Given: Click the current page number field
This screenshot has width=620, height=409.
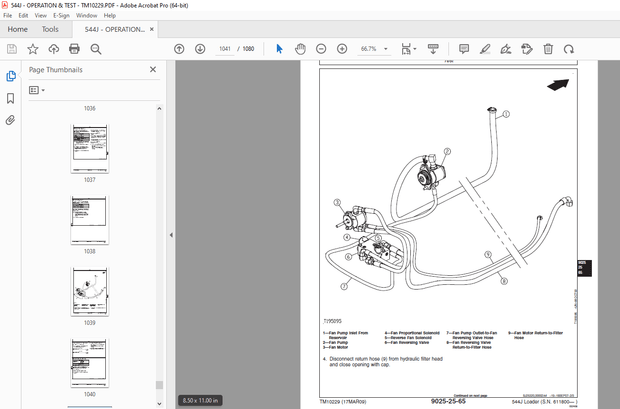Looking at the screenshot, I should 225,49.
